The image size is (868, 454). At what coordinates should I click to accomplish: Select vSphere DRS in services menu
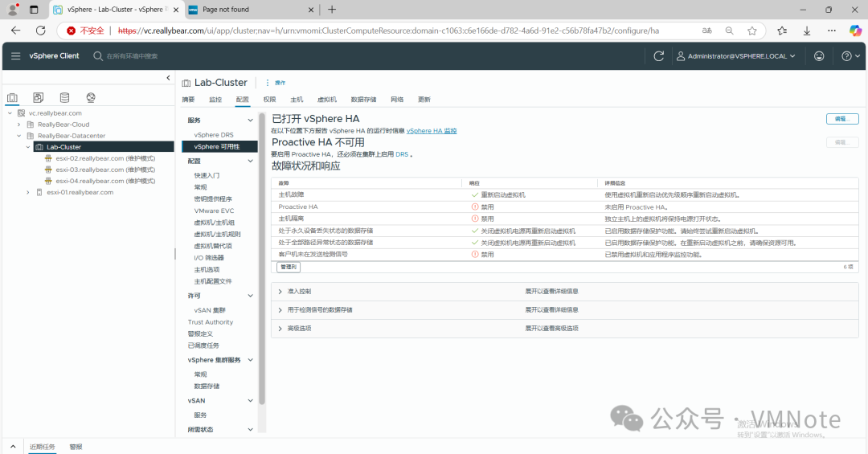click(x=214, y=135)
